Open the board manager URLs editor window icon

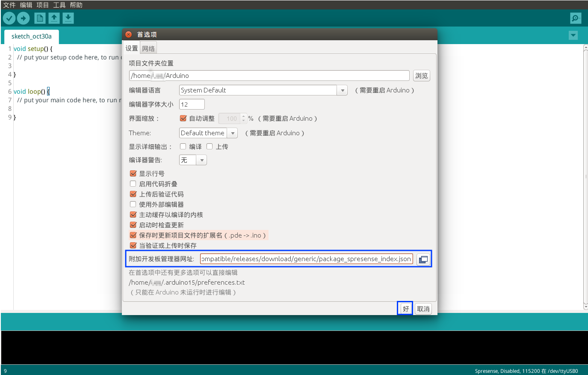click(423, 259)
